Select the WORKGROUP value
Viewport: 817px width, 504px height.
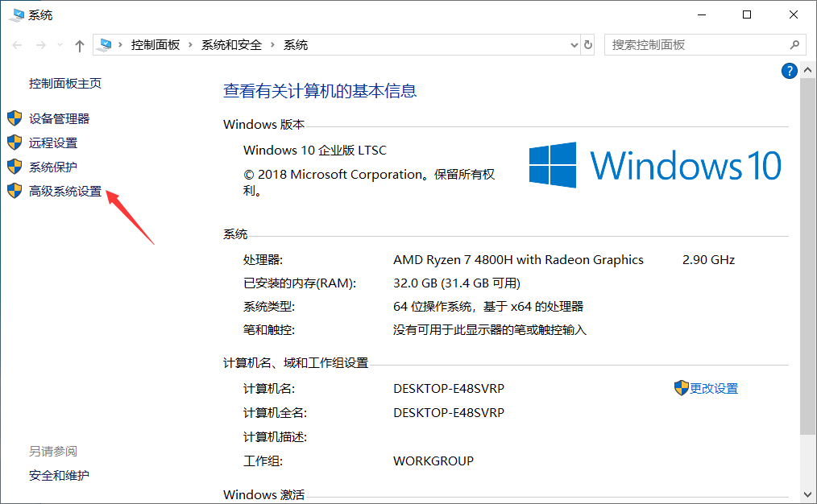(433, 461)
